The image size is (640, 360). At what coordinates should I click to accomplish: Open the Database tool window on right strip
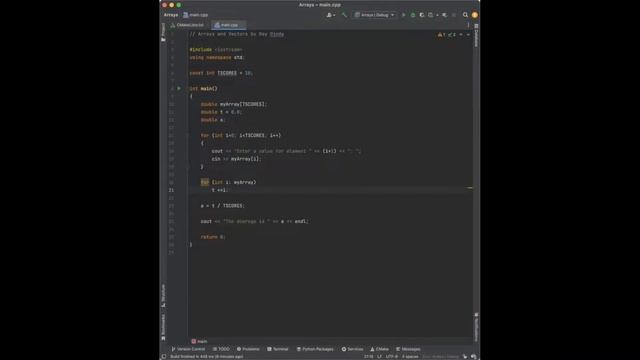(x=476, y=36)
